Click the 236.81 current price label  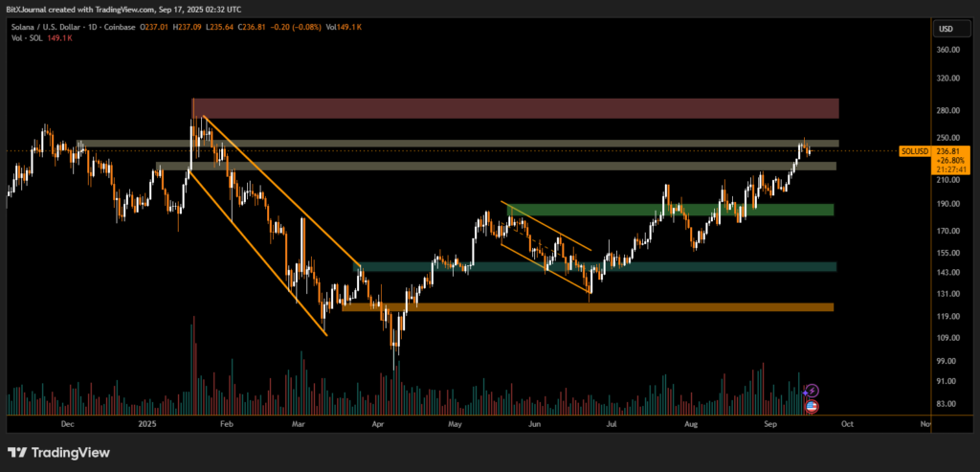[949, 151]
